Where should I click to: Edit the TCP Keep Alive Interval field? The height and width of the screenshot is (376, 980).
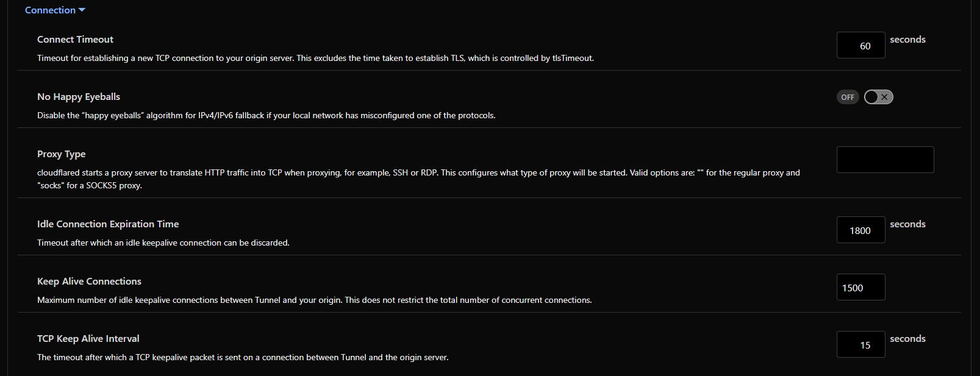coord(860,345)
